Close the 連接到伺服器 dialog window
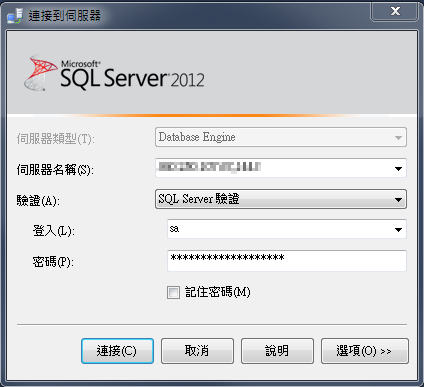This screenshot has height=387, width=424. click(395, 11)
